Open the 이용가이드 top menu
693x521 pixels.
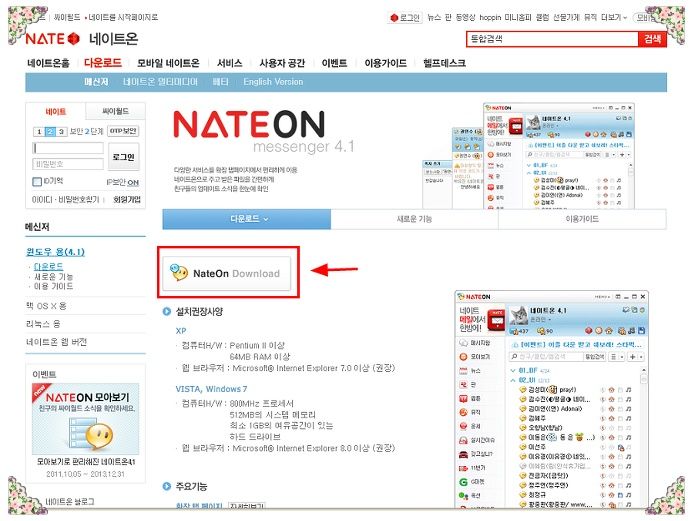click(x=385, y=63)
